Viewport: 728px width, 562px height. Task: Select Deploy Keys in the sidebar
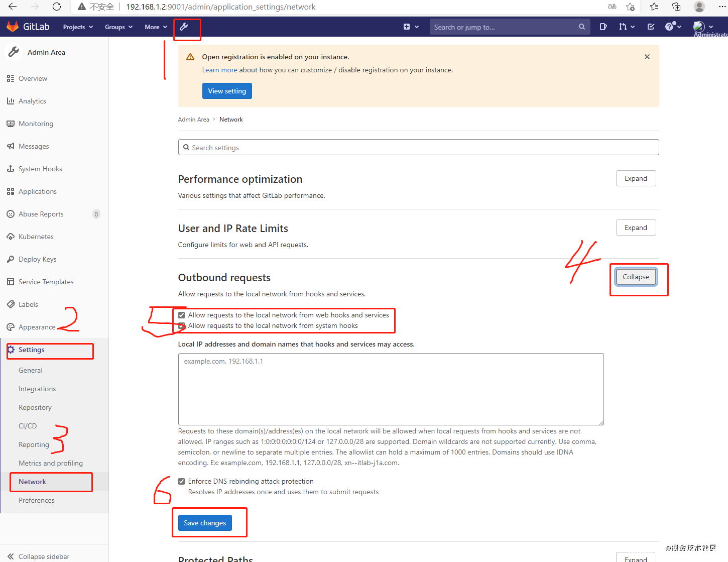37,259
